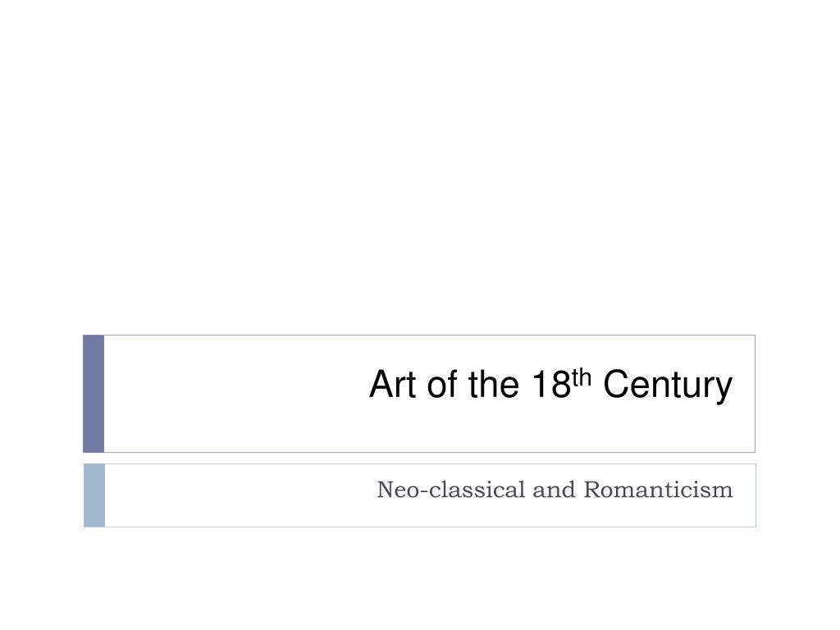840x630 pixels.
Task: Click the dark blue title accent bar
Action: point(94,394)
